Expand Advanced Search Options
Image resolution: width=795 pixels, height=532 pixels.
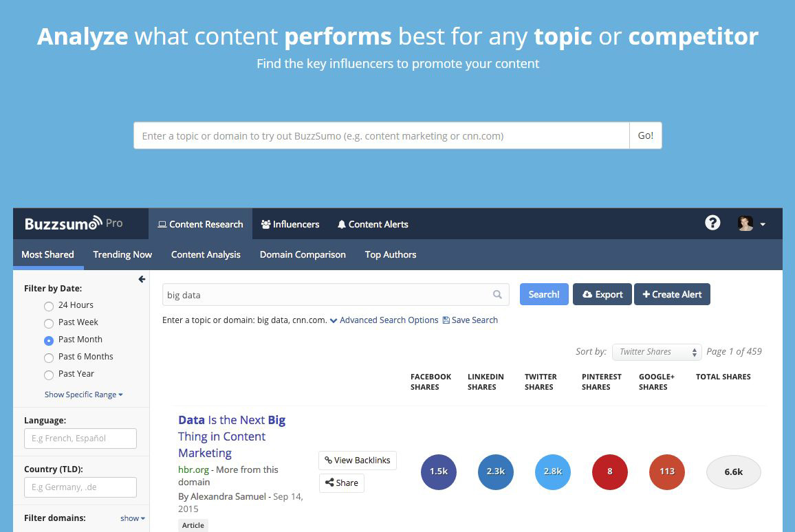pyautogui.click(x=384, y=320)
